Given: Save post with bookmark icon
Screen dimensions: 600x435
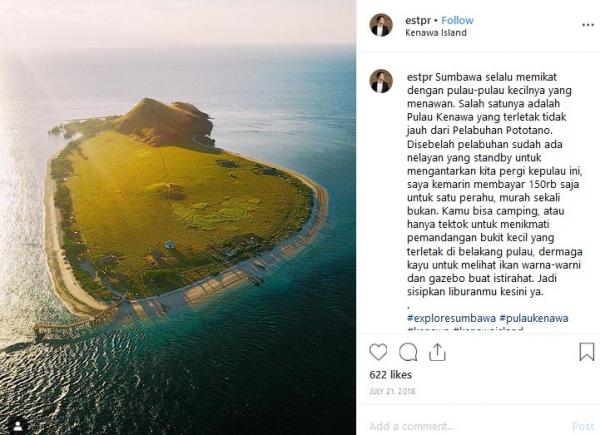Looking at the screenshot, I should [x=586, y=352].
